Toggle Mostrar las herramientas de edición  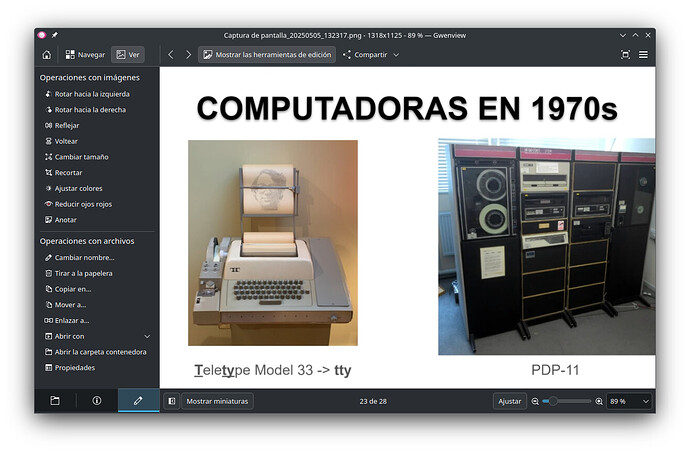click(x=267, y=55)
